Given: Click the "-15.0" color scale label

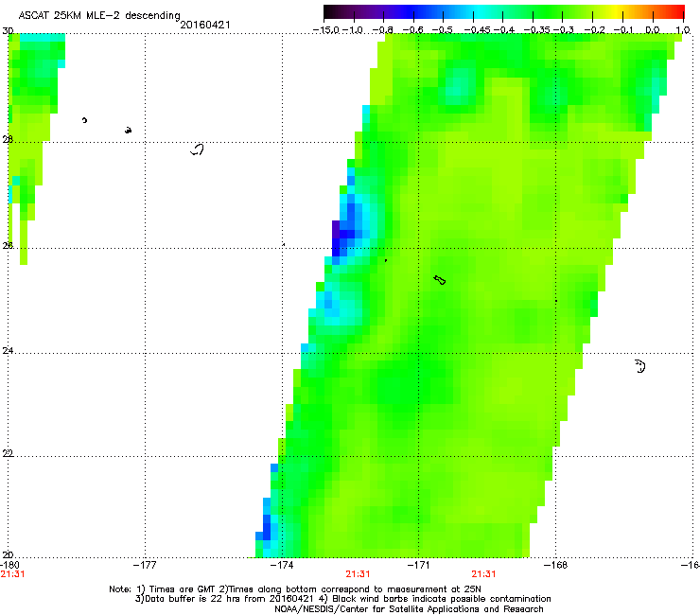Looking at the screenshot, I should (326, 30).
